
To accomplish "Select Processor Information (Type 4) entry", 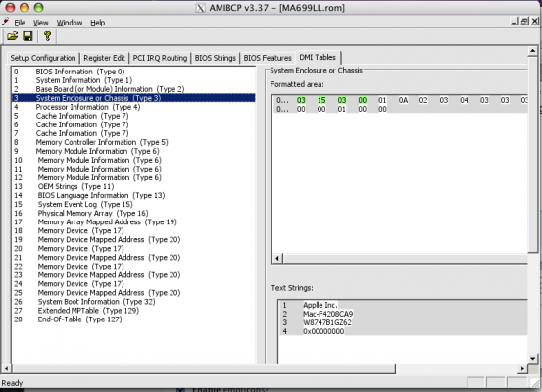I will click(x=88, y=107).
